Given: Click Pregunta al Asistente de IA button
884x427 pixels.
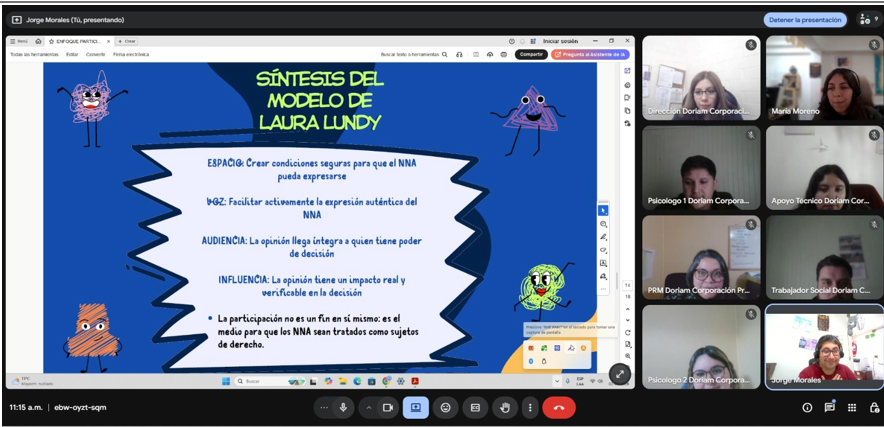Looking at the screenshot, I should pos(590,55).
